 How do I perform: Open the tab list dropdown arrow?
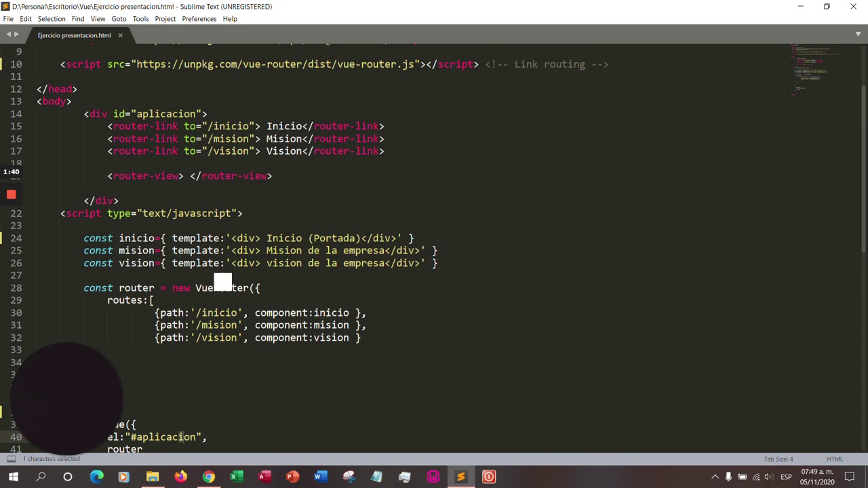click(858, 34)
